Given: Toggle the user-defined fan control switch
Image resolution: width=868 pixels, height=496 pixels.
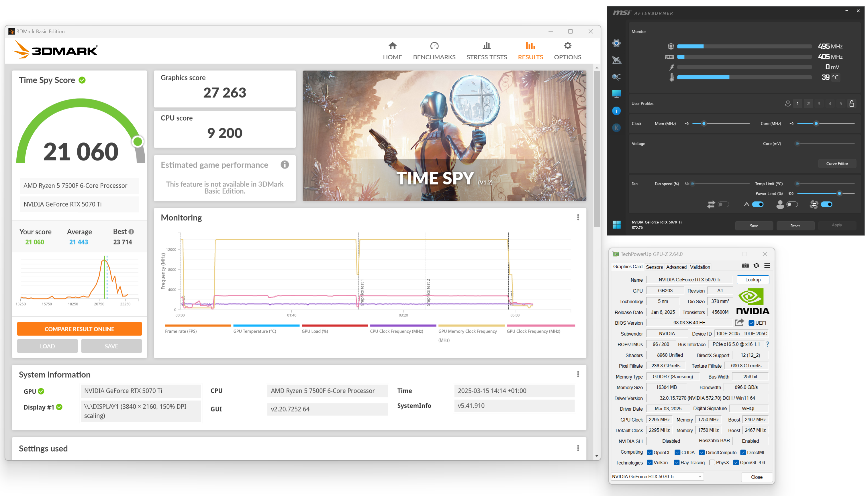Looking at the screenshot, I should point(792,204).
